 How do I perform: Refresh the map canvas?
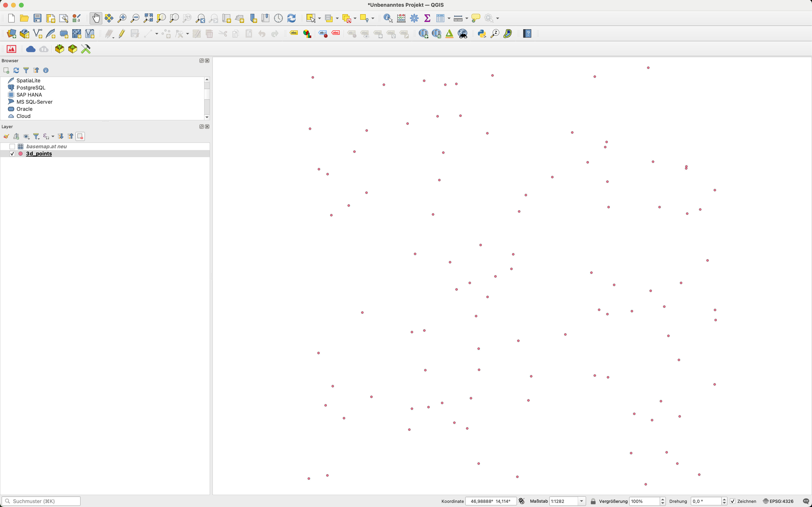tap(291, 18)
